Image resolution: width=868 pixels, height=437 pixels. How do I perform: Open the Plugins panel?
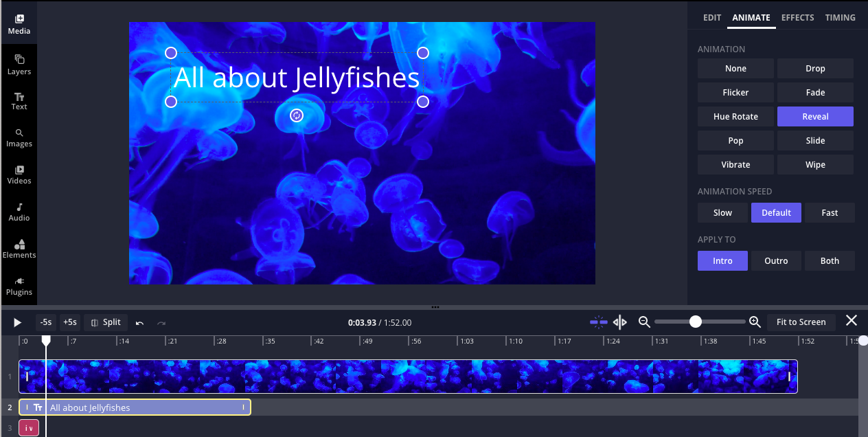coord(19,287)
